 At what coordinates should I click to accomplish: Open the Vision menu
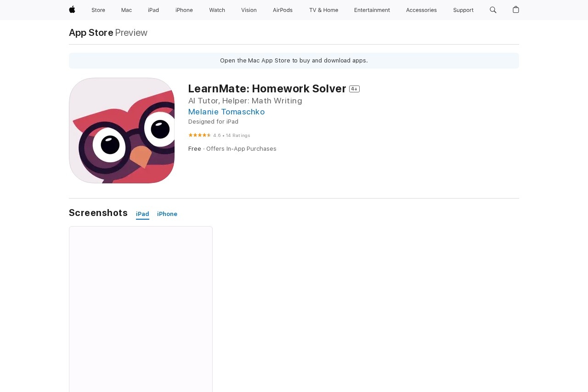(249, 10)
